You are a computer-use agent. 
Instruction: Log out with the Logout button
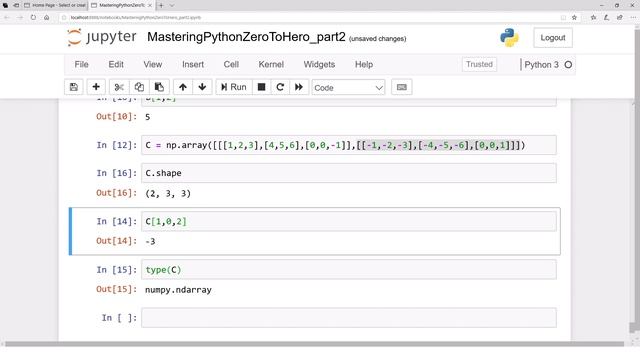(553, 38)
